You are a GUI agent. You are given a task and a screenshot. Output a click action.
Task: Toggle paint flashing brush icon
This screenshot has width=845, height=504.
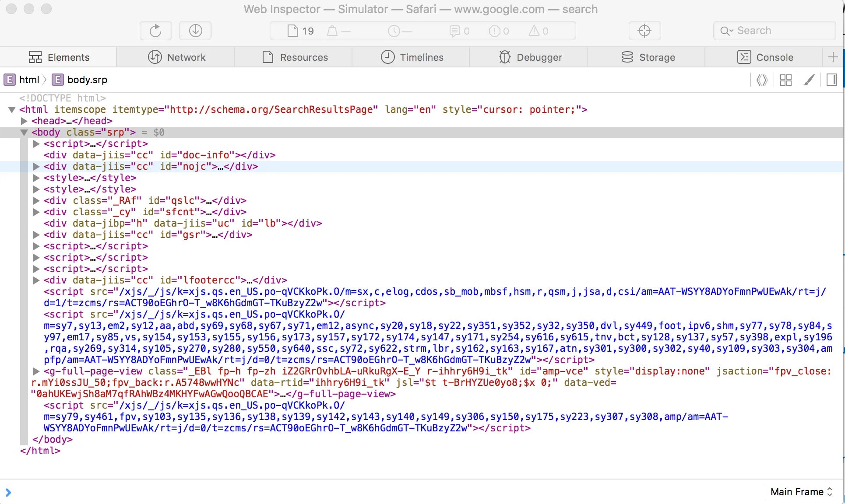pos(809,80)
